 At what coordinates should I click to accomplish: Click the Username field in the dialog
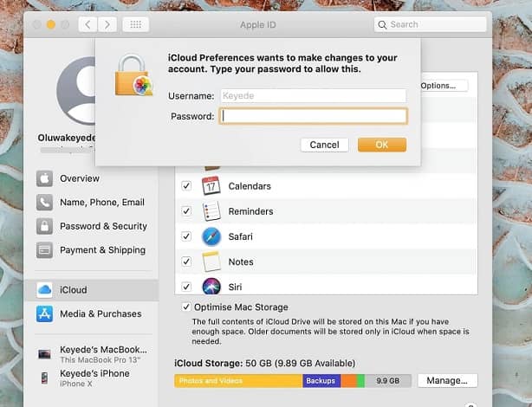313,95
